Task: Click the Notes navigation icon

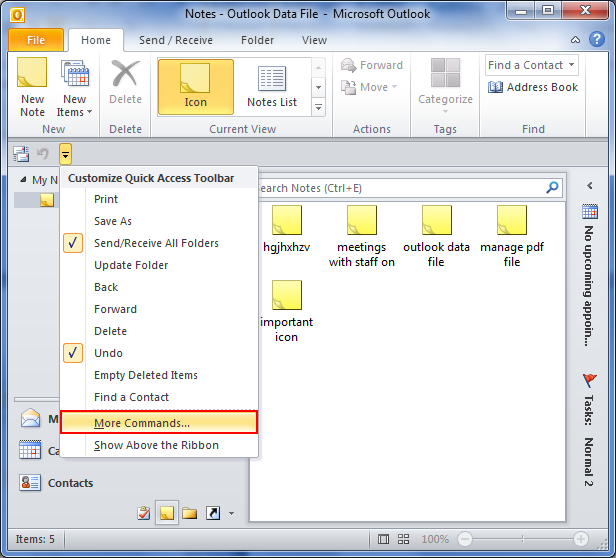Action: [167, 513]
